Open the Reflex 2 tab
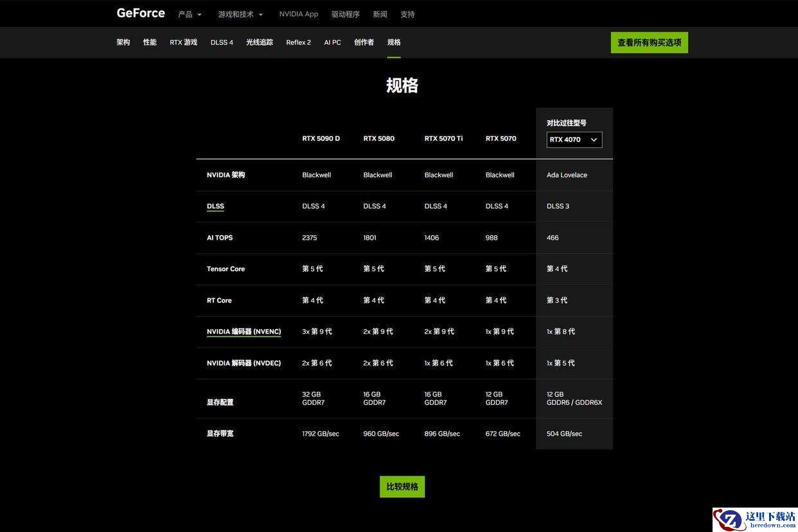The height and width of the screenshot is (532, 798). 298,42
